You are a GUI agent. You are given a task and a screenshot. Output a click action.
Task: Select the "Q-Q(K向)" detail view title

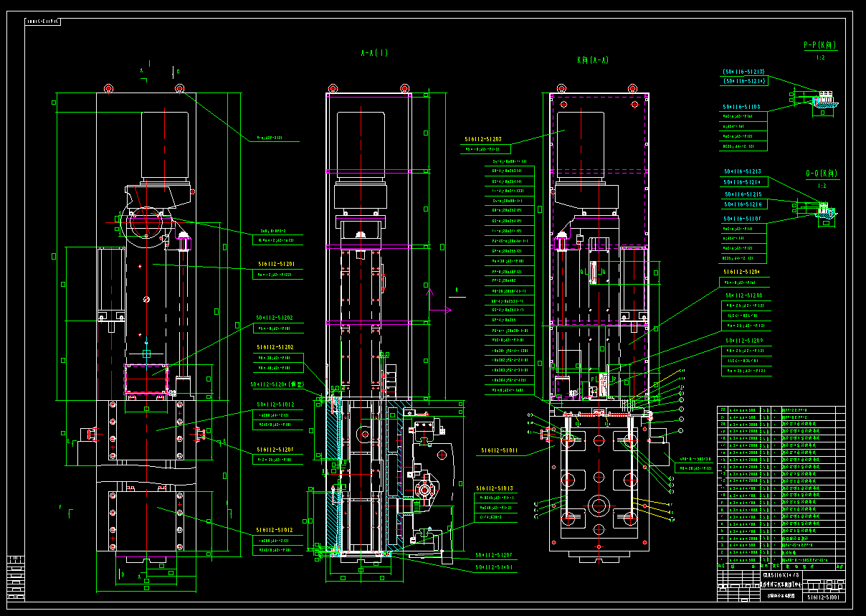(x=822, y=174)
